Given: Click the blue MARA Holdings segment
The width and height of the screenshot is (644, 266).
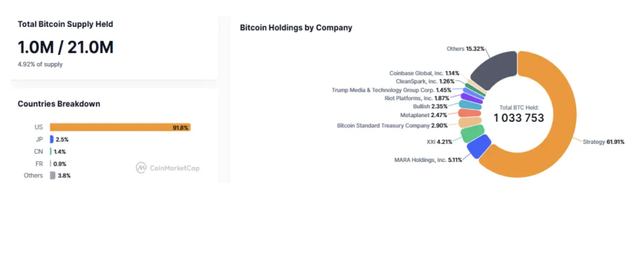Looking at the screenshot, I should coord(479,146).
